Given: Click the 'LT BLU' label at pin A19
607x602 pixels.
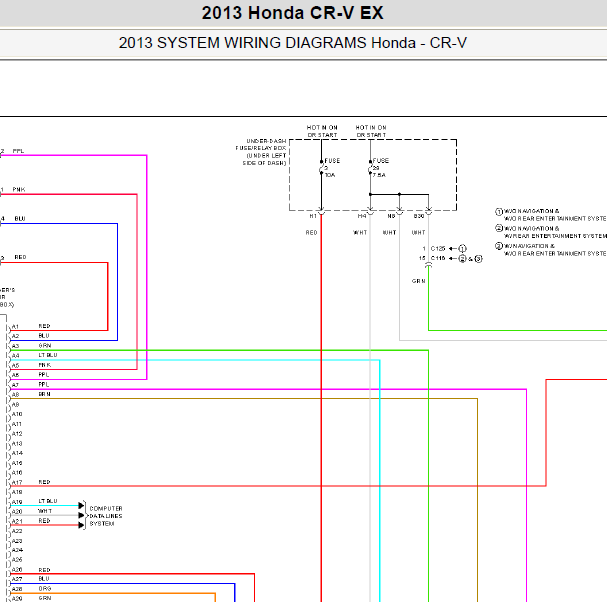Looking at the screenshot, I should 48,501.
